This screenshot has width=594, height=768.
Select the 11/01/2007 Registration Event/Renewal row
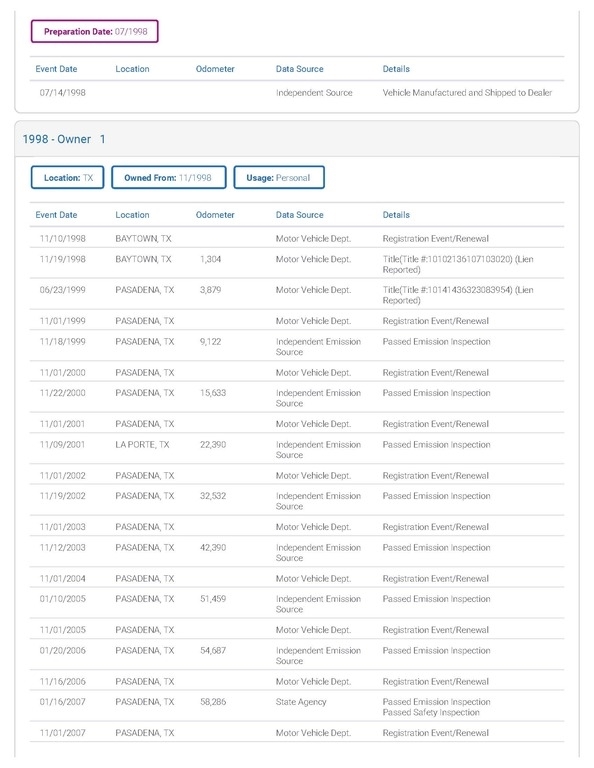[x=297, y=732]
